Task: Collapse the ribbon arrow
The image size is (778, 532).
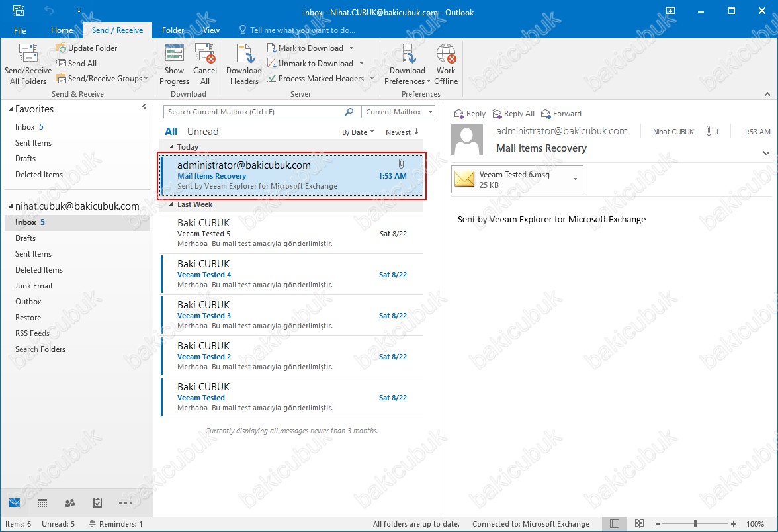Action: 767,94
